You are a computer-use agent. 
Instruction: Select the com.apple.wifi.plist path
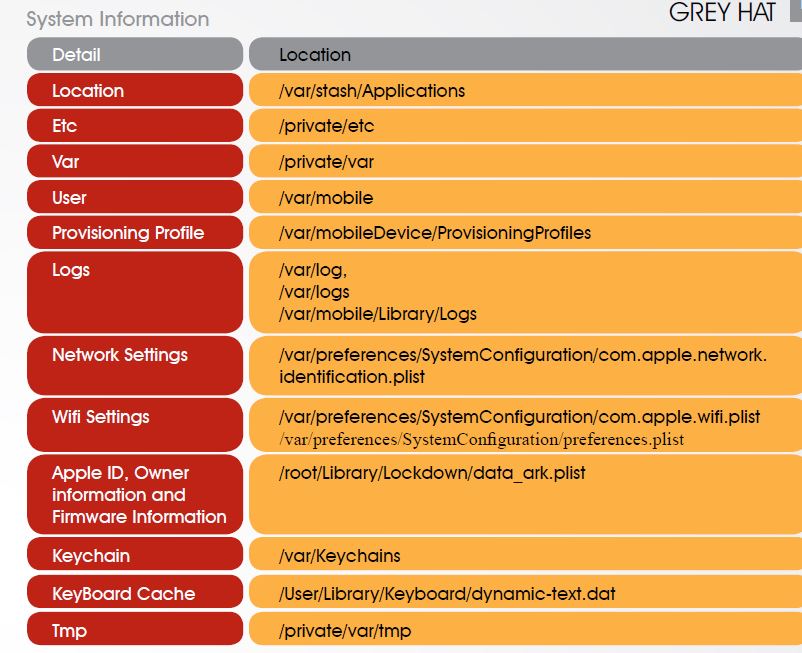[x=520, y=417]
